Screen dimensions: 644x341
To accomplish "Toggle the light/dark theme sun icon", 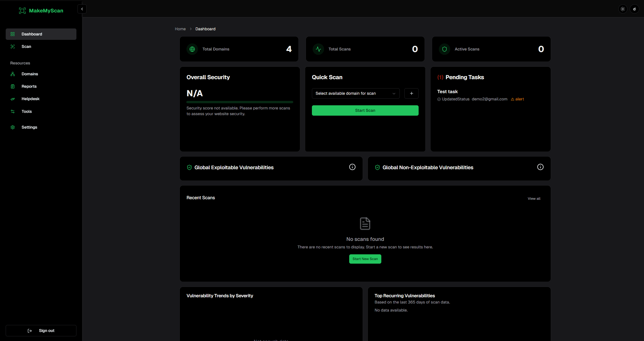I will click(x=622, y=9).
